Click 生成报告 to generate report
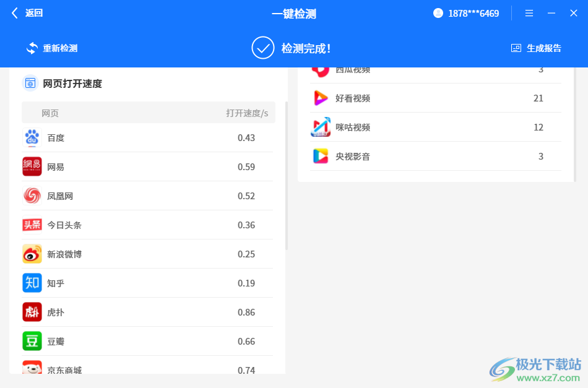The image size is (588, 388). (544, 48)
